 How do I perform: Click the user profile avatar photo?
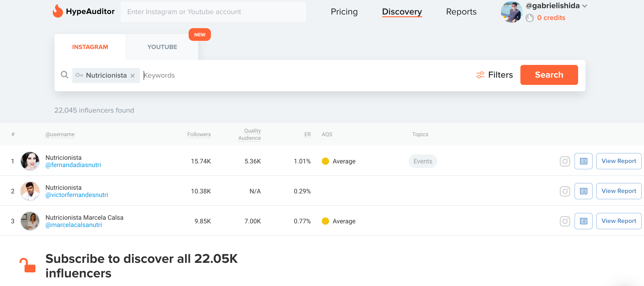[x=511, y=12]
